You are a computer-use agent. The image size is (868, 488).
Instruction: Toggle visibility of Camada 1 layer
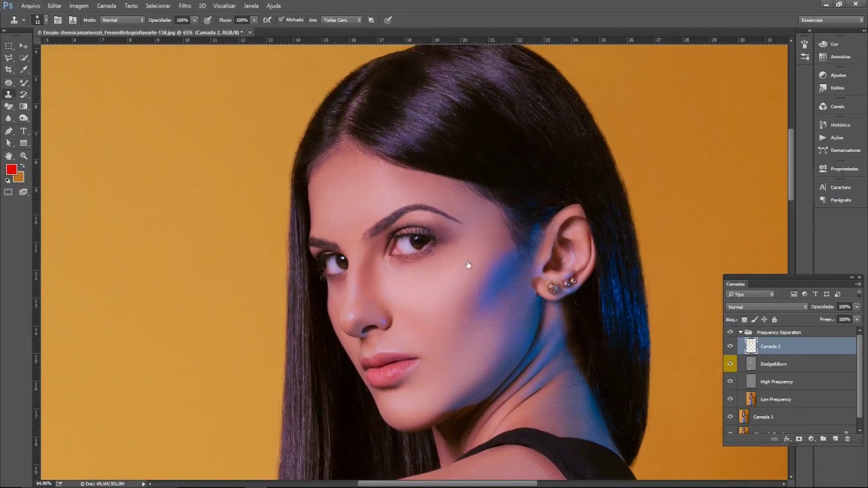[x=730, y=417]
